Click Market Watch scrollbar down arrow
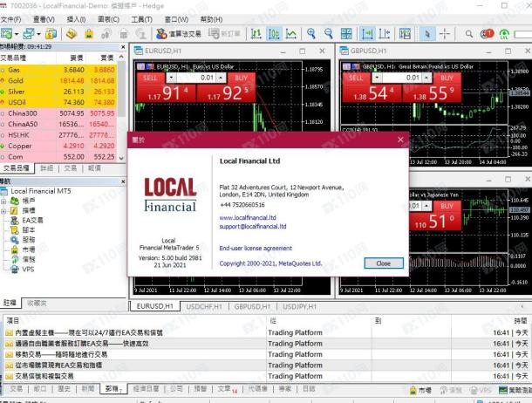This screenshot has height=403, width=532. [x=121, y=158]
